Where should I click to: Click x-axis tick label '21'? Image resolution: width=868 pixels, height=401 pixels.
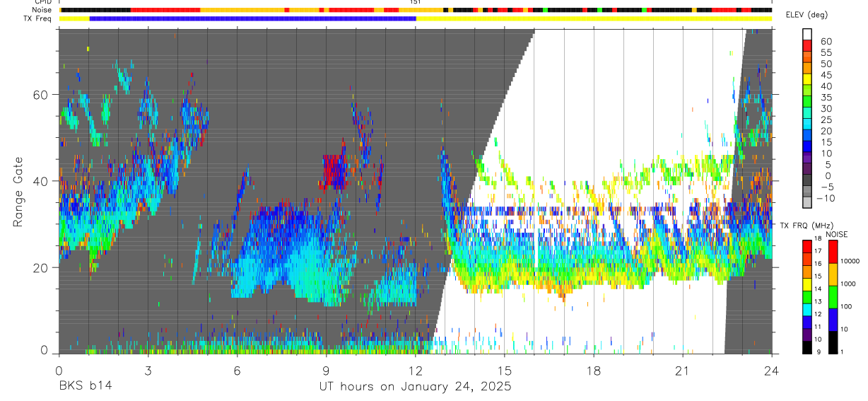683,371
